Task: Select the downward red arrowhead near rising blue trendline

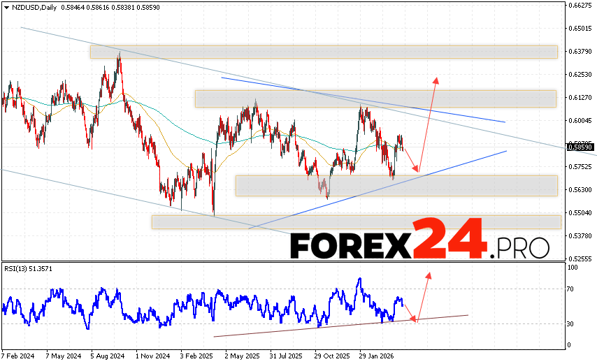Action: click(x=415, y=168)
